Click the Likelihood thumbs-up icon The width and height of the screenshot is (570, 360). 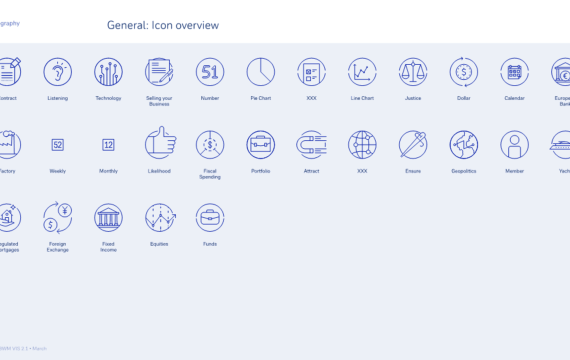click(160, 143)
